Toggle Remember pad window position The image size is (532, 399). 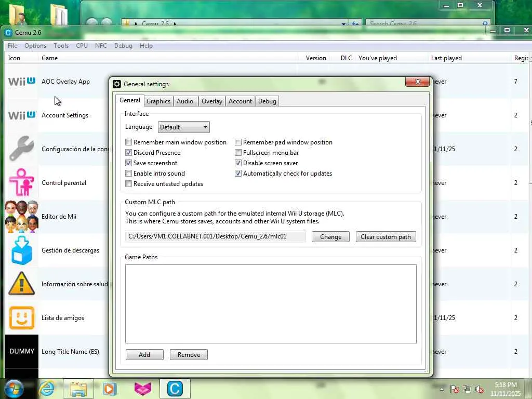point(238,142)
